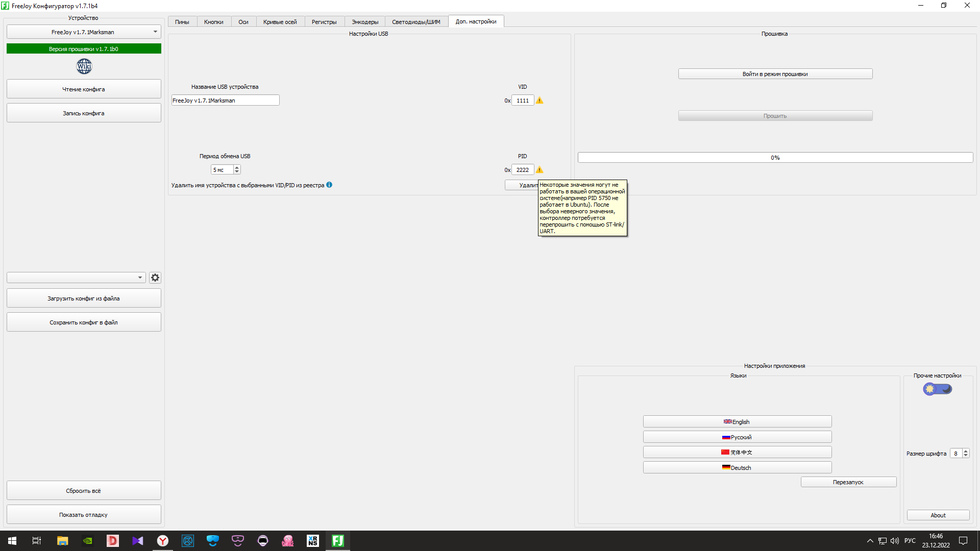Open the About button
This screenshot has height=551, width=980.
[x=938, y=515]
